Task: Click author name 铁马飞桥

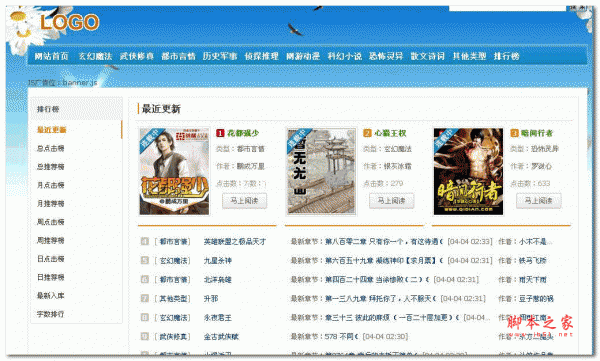Action: (532, 261)
